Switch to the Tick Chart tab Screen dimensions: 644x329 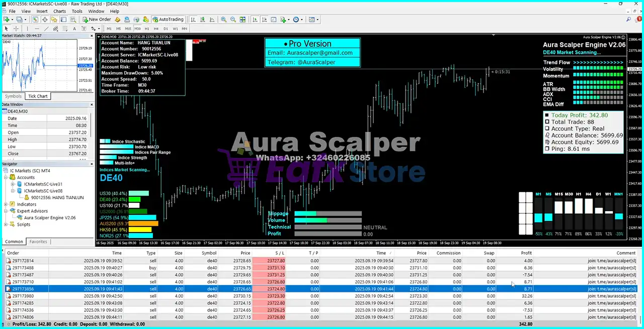tap(38, 96)
